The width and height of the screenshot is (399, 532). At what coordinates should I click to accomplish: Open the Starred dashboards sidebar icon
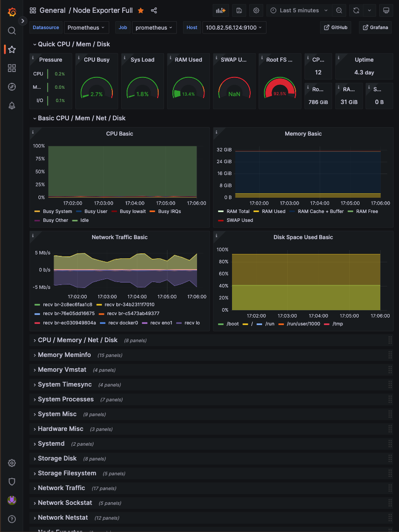click(12, 49)
